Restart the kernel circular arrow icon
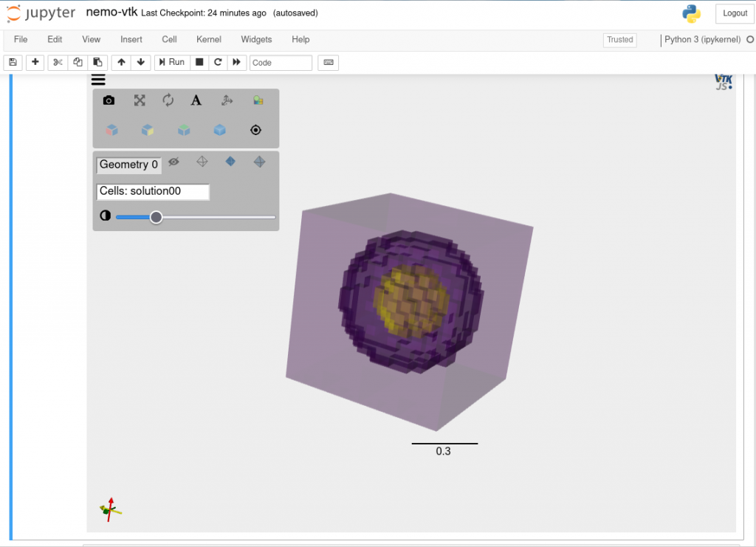The height and width of the screenshot is (547, 756). click(x=218, y=62)
